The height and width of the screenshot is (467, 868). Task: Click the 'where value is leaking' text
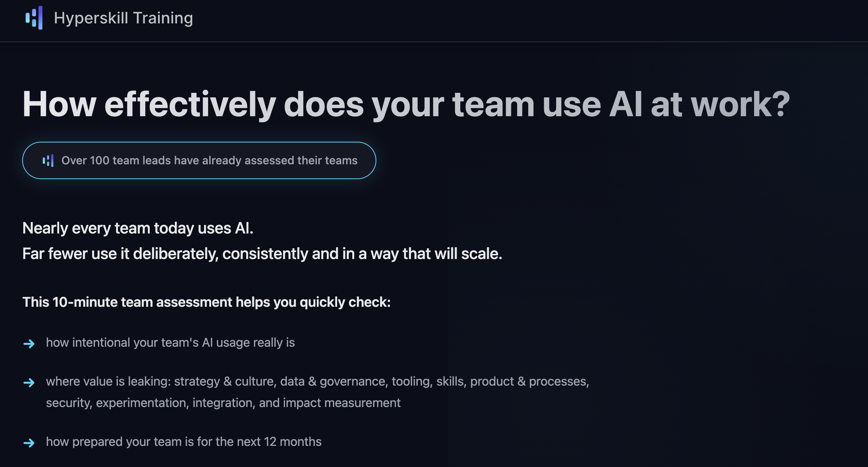click(x=108, y=382)
